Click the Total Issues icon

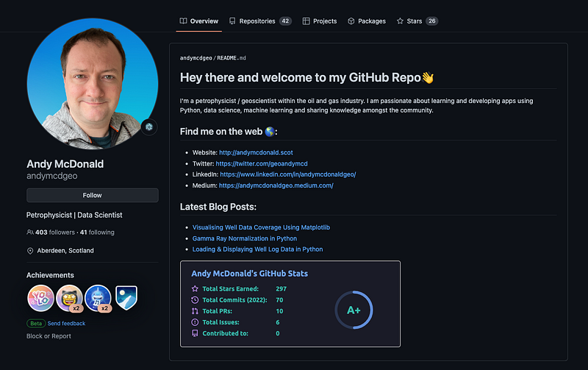click(x=195, y=322)
